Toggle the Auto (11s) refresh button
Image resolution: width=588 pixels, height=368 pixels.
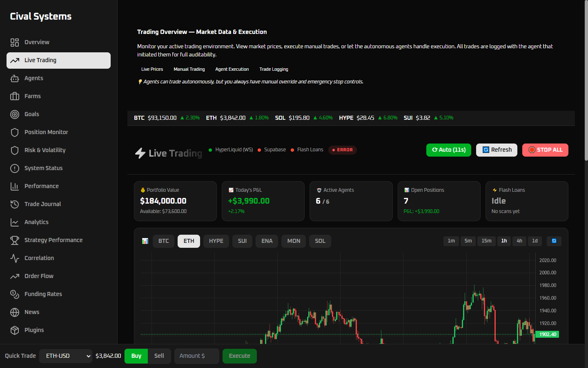pos(449,150)
